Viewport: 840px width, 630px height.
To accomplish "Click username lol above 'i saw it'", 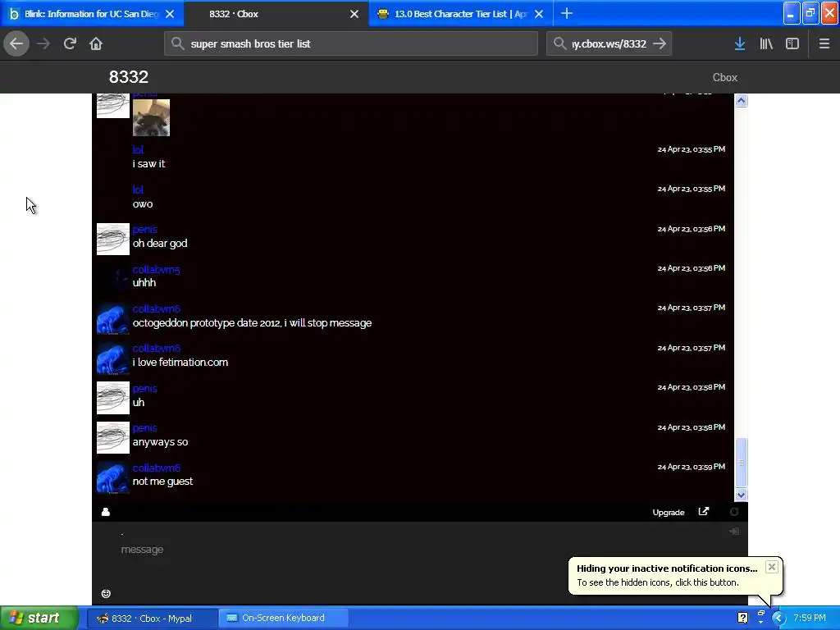I will [138, 149].
